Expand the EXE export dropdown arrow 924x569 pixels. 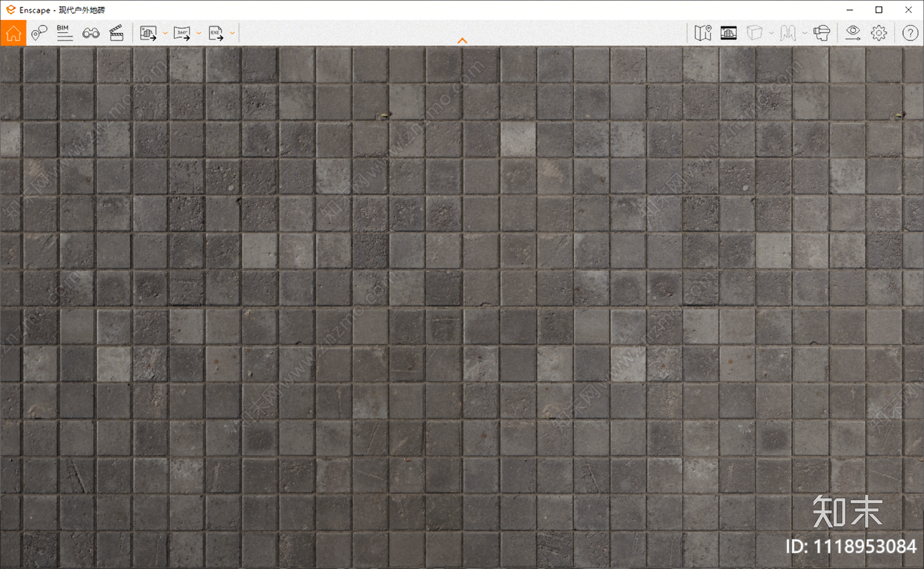[x=232, y=34]
